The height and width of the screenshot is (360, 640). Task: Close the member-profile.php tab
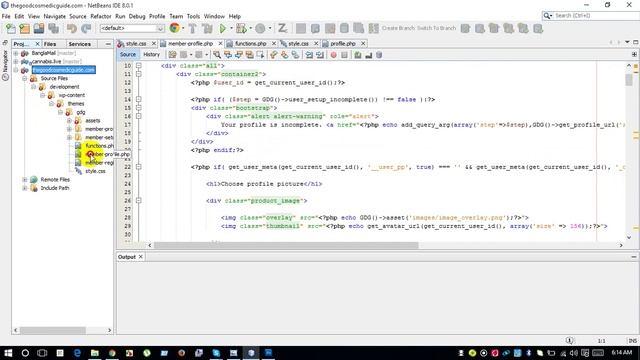pos(220,43)
